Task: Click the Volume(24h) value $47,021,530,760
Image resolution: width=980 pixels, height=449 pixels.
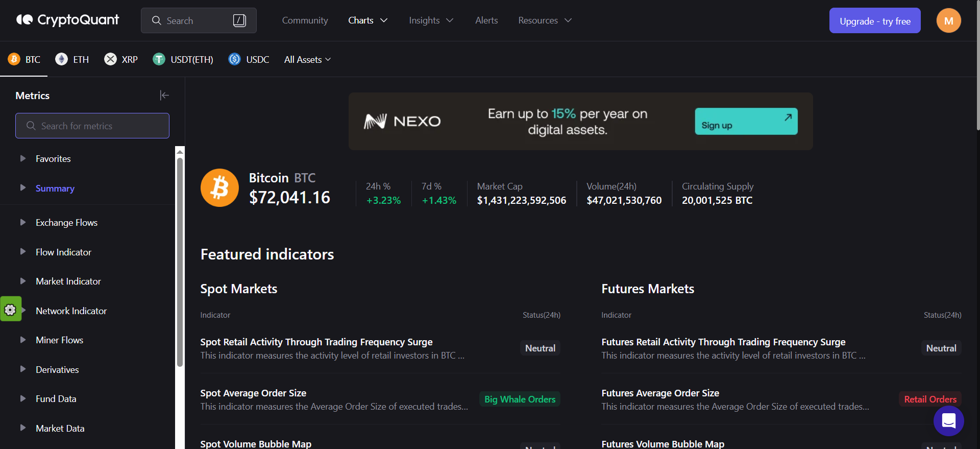Action: tap(624, 200)
